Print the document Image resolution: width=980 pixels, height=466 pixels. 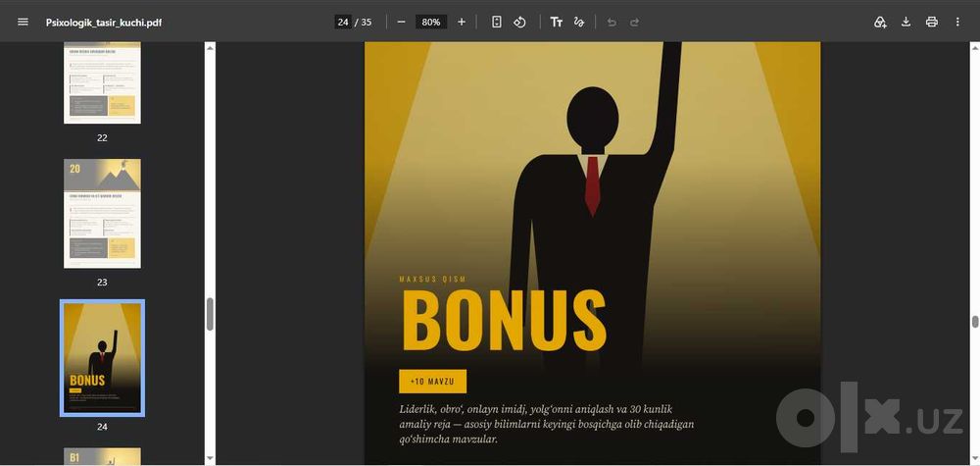[932, 22]
